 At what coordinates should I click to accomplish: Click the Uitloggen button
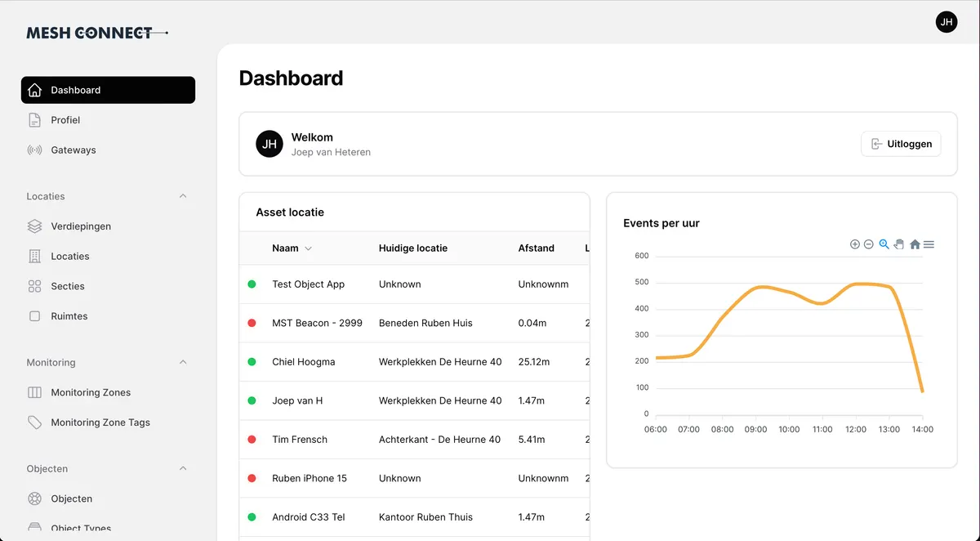901,144
